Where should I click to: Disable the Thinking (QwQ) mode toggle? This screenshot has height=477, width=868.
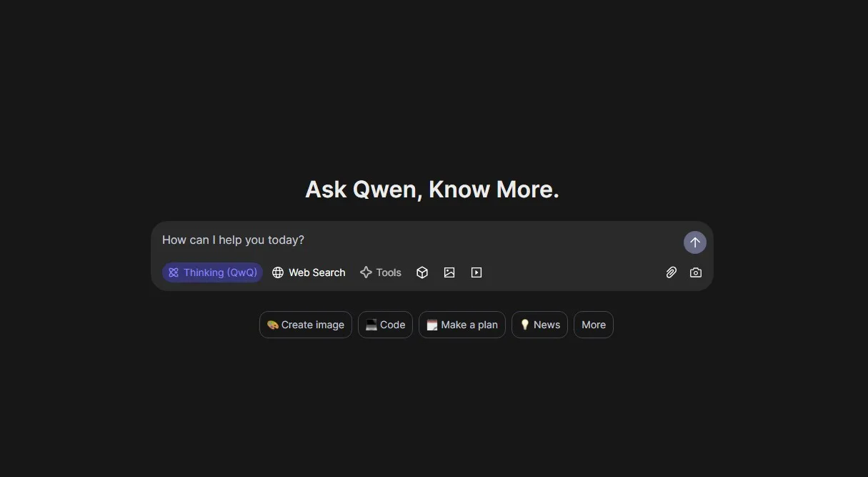(213, 272)
